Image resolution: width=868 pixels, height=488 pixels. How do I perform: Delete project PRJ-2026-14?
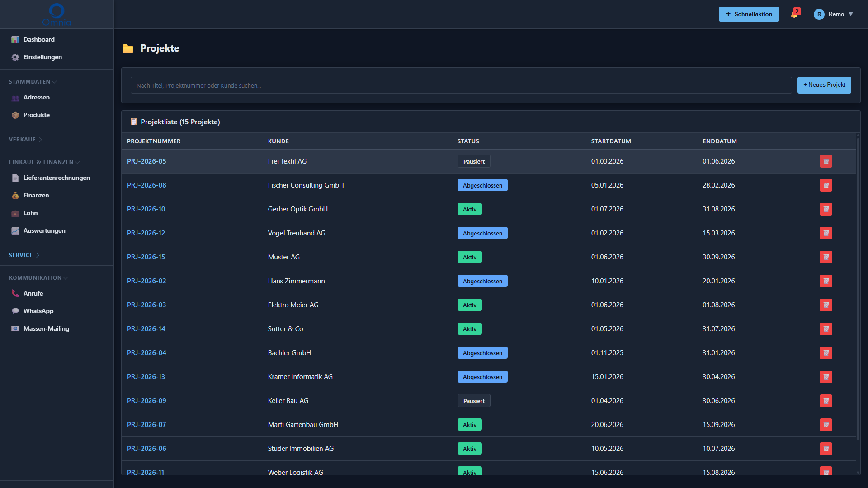point(826,329)
